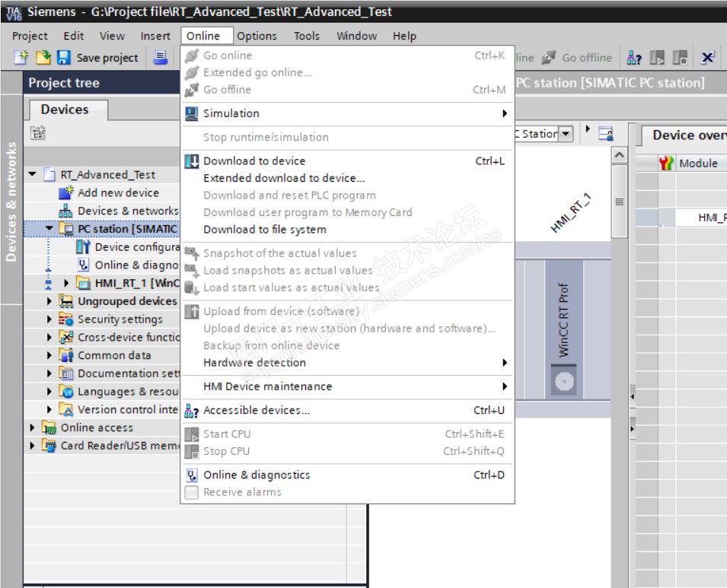Select Documentation settings tree item
Viewport: 727px width, 588px height.
(x=129, y=373)
